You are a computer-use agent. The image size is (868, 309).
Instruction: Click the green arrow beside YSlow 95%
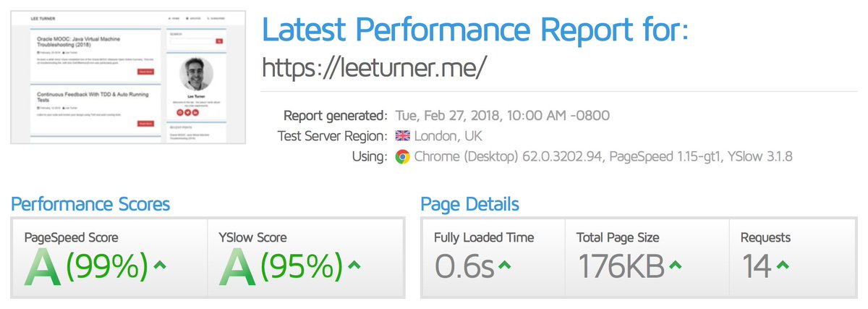354,265
